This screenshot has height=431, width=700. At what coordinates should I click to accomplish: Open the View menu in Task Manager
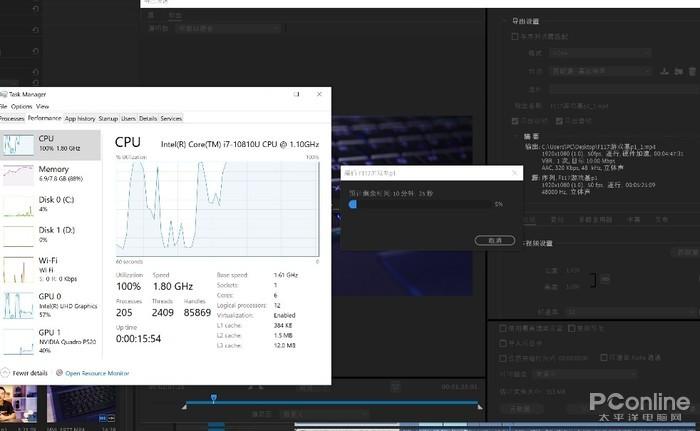pos(42,106)
